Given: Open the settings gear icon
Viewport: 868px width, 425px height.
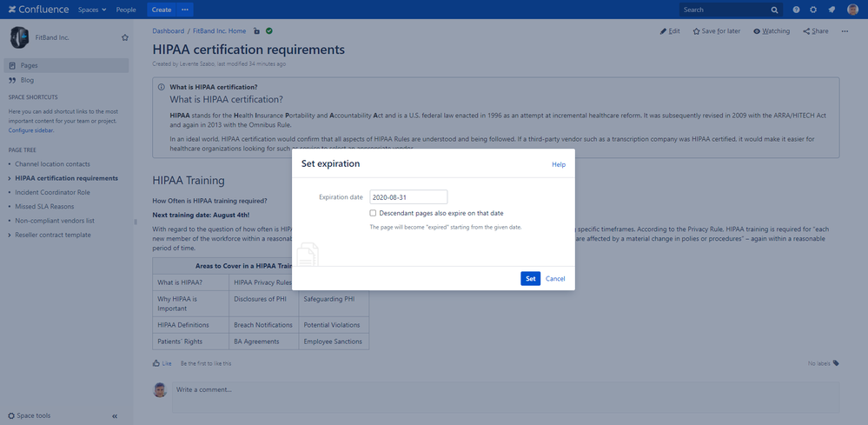Looking at the screenshot, I should coord(813,10).
